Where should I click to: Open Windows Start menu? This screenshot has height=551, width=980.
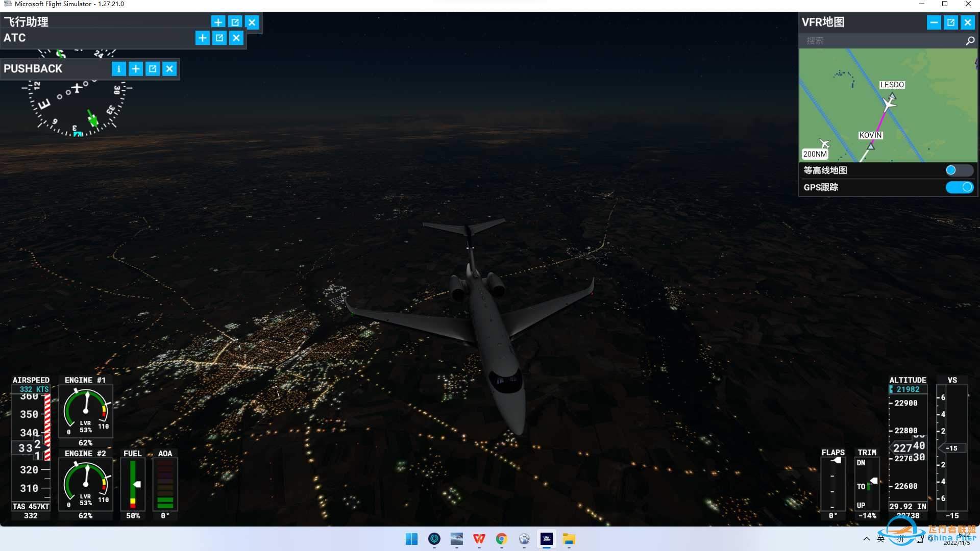411,539
